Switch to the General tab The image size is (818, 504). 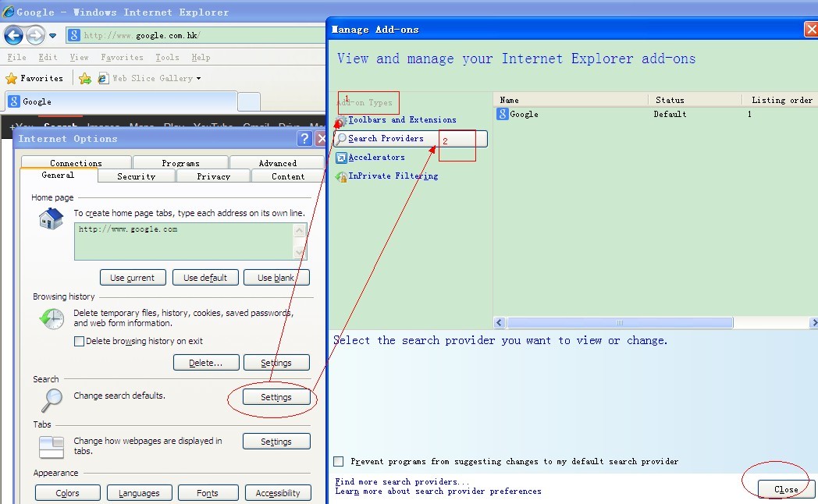point(58,175)
